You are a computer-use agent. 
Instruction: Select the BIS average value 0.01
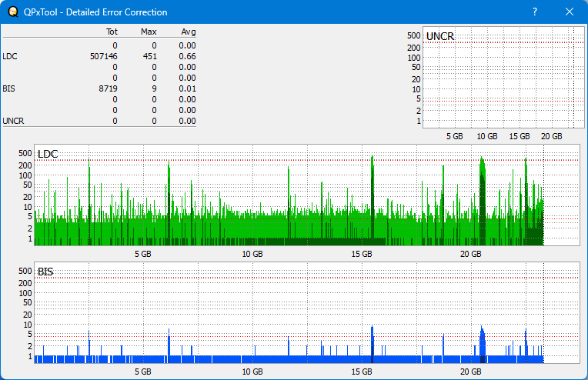click(187, 88)
